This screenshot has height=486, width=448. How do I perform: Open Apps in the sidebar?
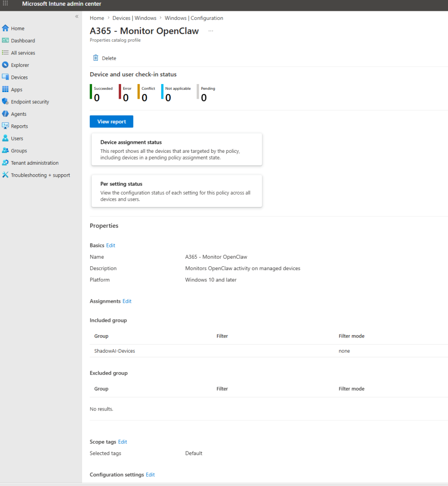tap(17, 90)
